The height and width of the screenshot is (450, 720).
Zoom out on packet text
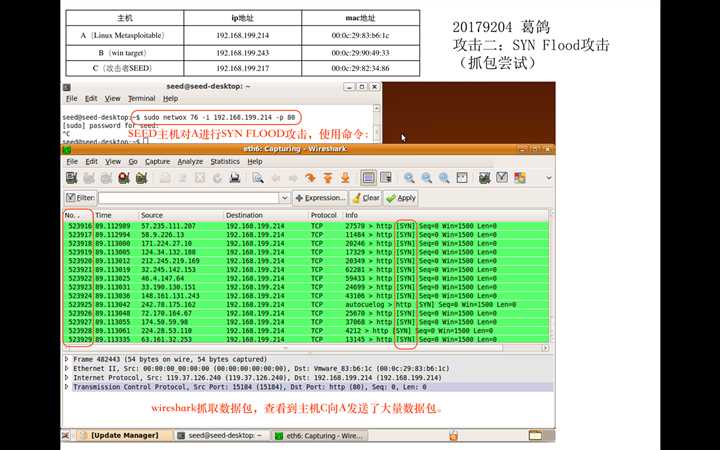427,178
